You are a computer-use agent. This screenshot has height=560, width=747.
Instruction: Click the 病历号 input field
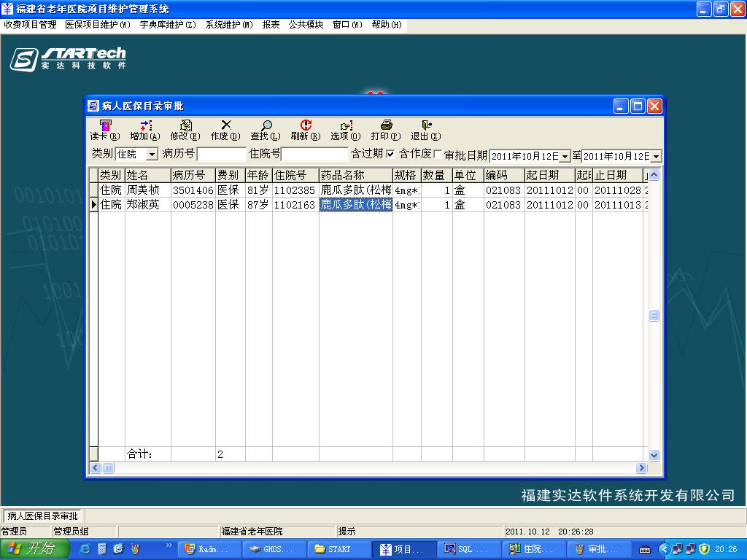coord(222,154)
